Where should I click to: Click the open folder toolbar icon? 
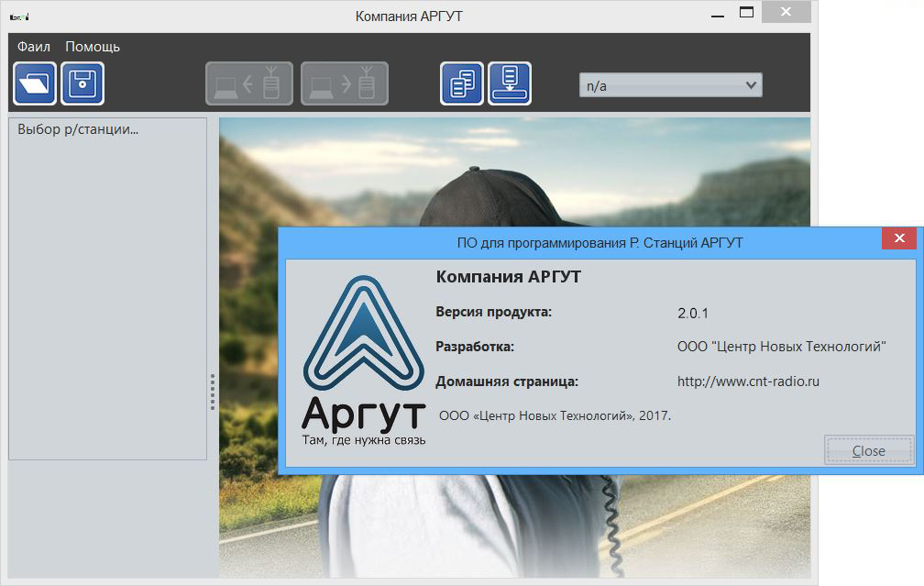35,84
